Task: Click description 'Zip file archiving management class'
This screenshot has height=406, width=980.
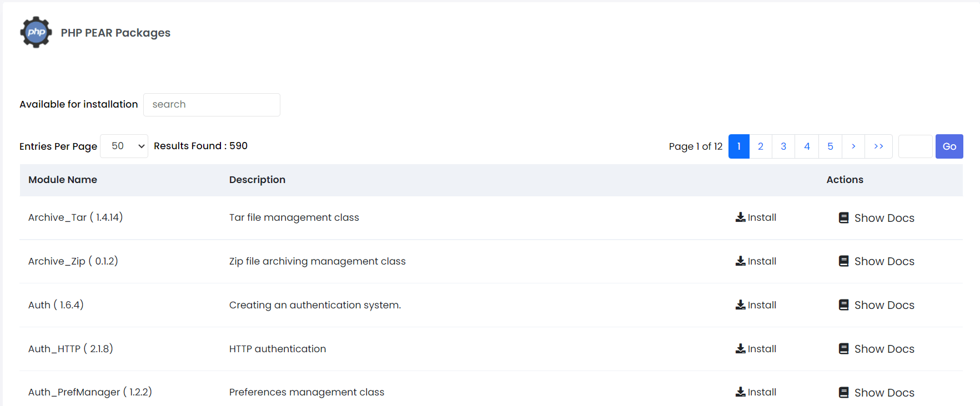Action: point(318,261)
